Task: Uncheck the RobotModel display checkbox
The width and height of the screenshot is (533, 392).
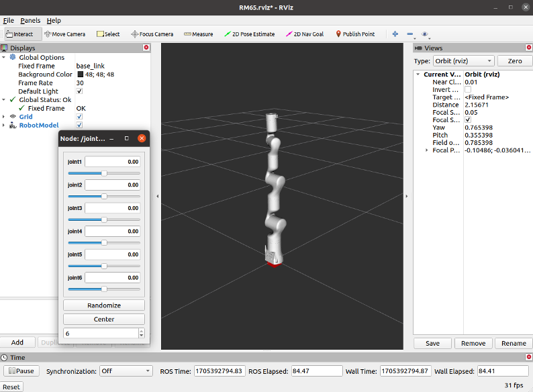Action: (x=79, y=126)
